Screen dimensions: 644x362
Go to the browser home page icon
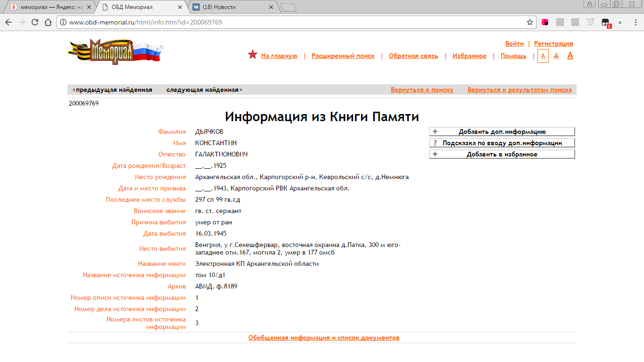(x=48, y=22)
